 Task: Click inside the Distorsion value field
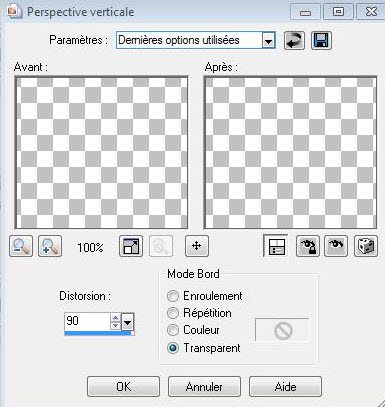click(x=87, y=321)
